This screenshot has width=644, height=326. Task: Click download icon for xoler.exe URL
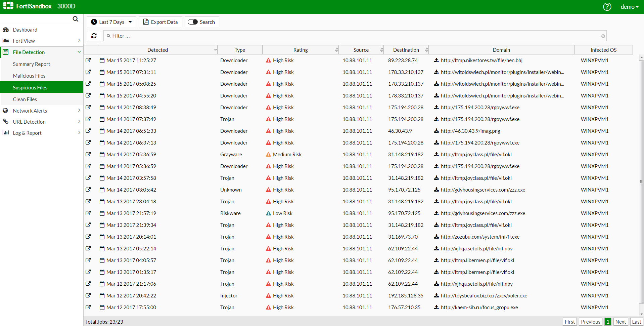coord(436,295)
